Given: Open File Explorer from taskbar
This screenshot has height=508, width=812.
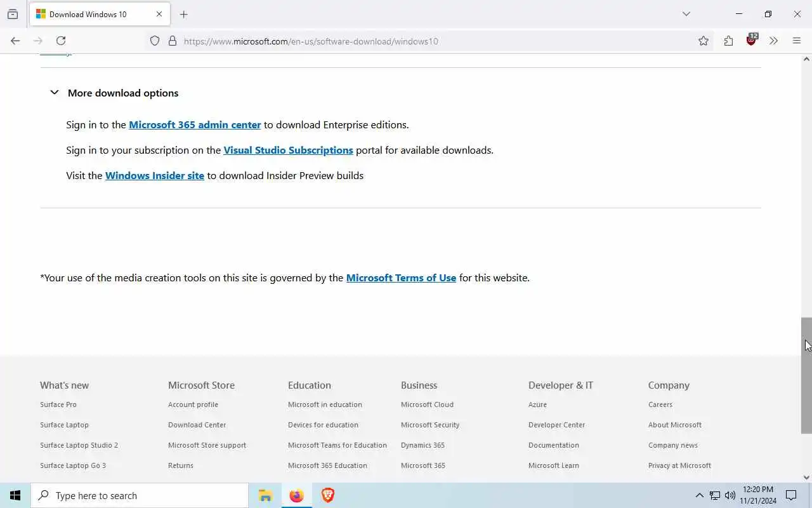Looking at the screenshot, I should coord(265,495).
